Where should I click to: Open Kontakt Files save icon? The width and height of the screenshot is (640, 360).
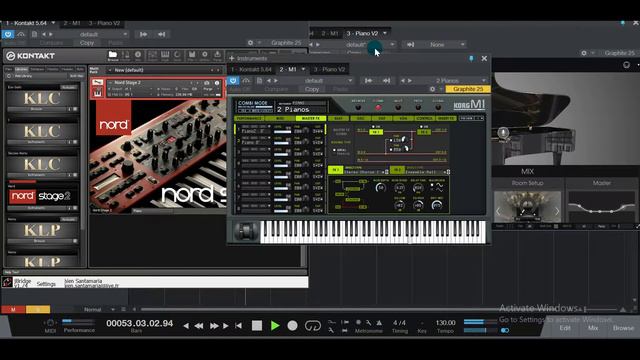[192, 55]
